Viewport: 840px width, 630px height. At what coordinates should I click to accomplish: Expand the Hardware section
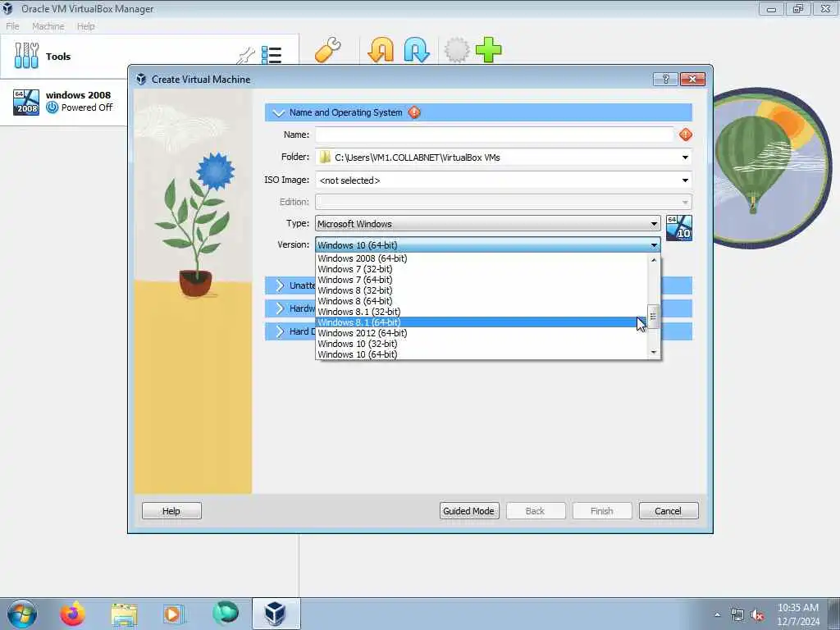[280, 308]
